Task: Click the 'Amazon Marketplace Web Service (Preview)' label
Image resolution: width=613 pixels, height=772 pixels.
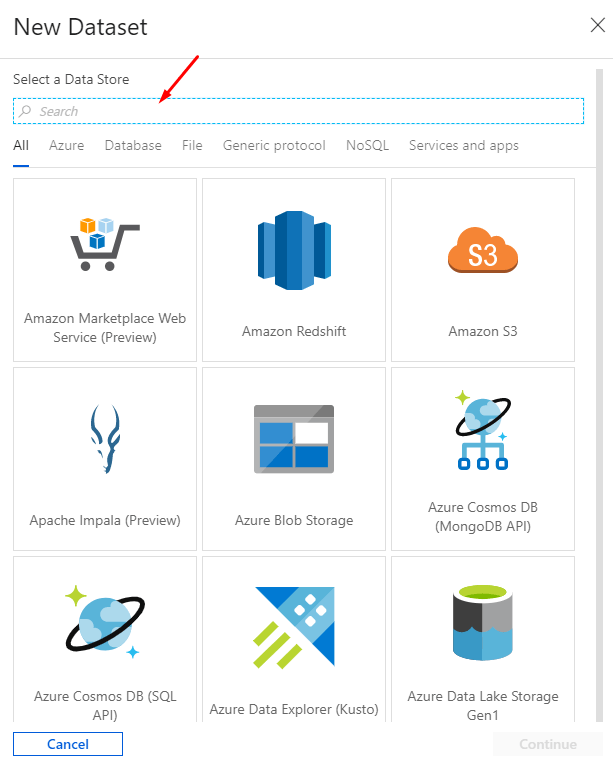Action: (x=105, y=327)
